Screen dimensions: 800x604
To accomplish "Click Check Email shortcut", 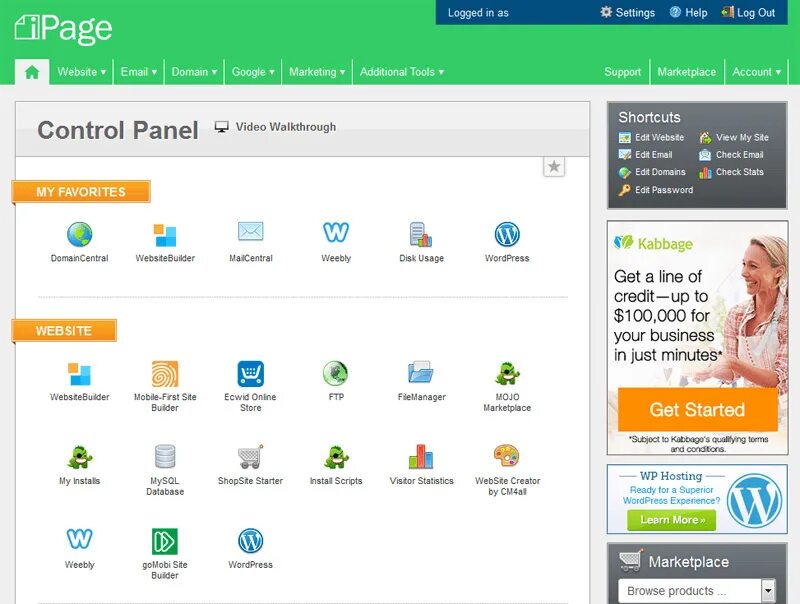I will [732, 155].
